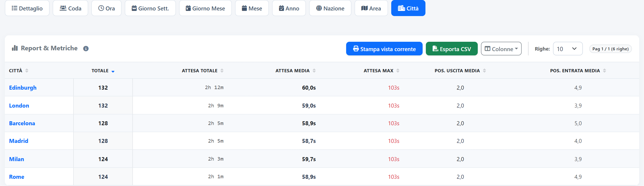Click Barcelona's pos. entrata media 5,0

(x=578, y=123)
